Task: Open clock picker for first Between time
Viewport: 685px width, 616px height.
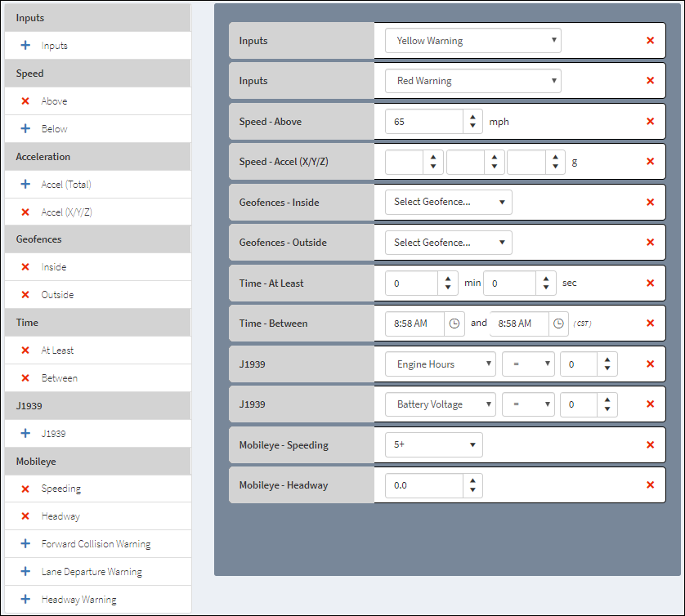Action: point(454,324)
